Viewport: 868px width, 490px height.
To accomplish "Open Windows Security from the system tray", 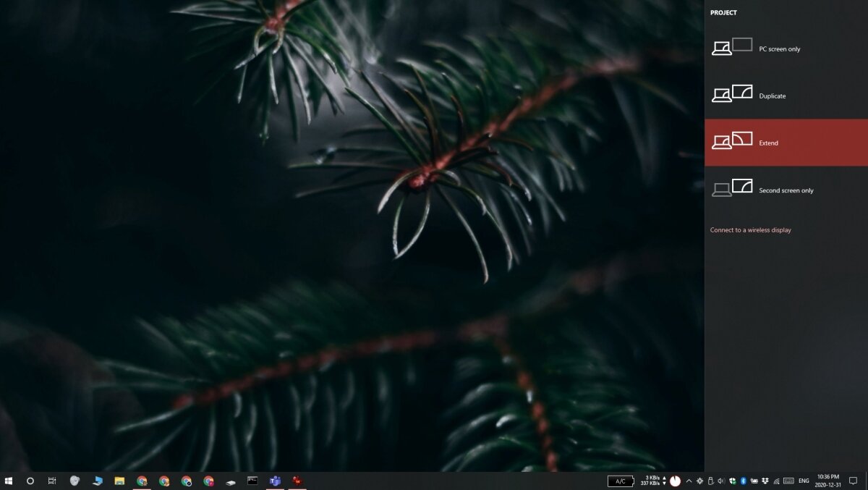I will tap(732, 481).
